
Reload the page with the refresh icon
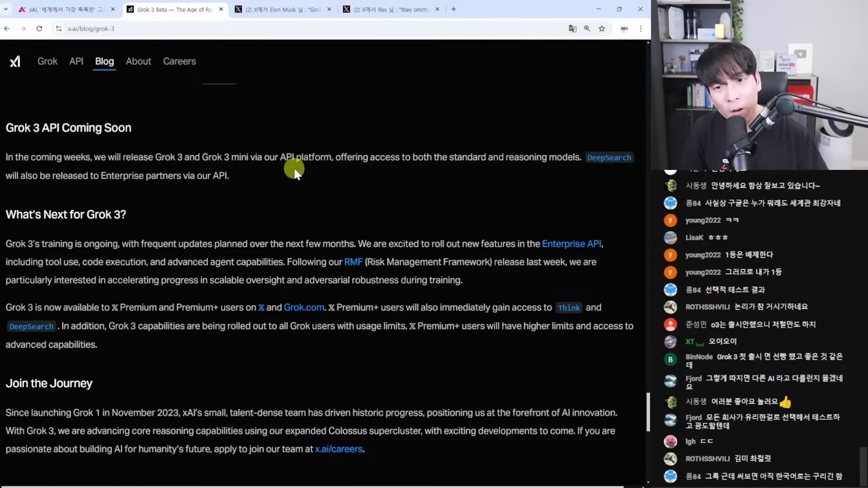(x=39, y=28)
